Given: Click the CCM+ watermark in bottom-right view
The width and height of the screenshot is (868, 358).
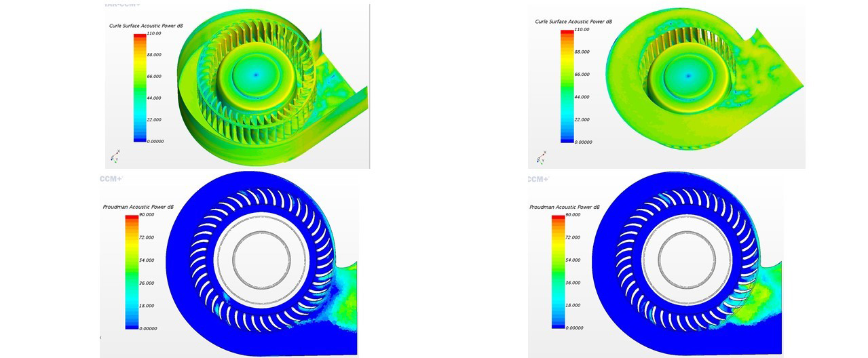Looking at the screenshot, I should pos(538,179).
